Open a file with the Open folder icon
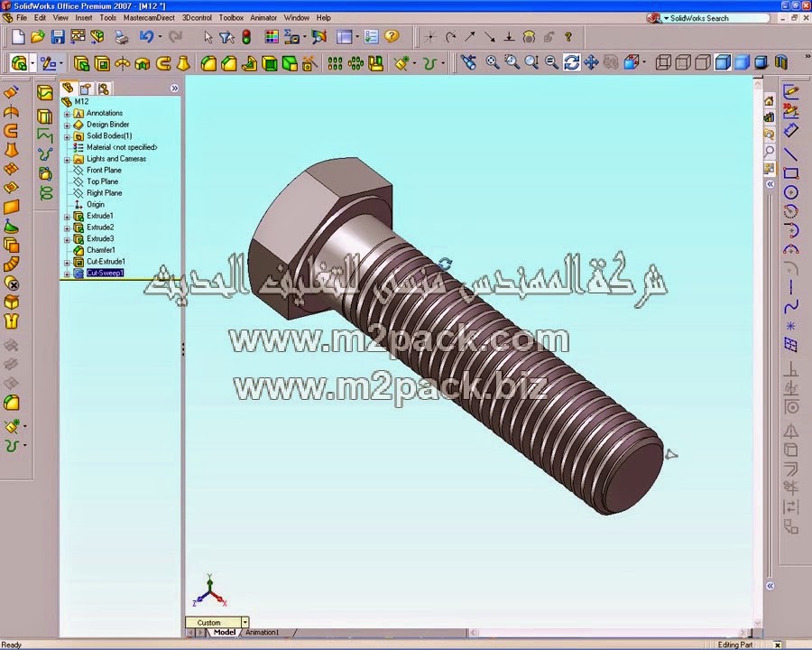 tap(37, 37)
